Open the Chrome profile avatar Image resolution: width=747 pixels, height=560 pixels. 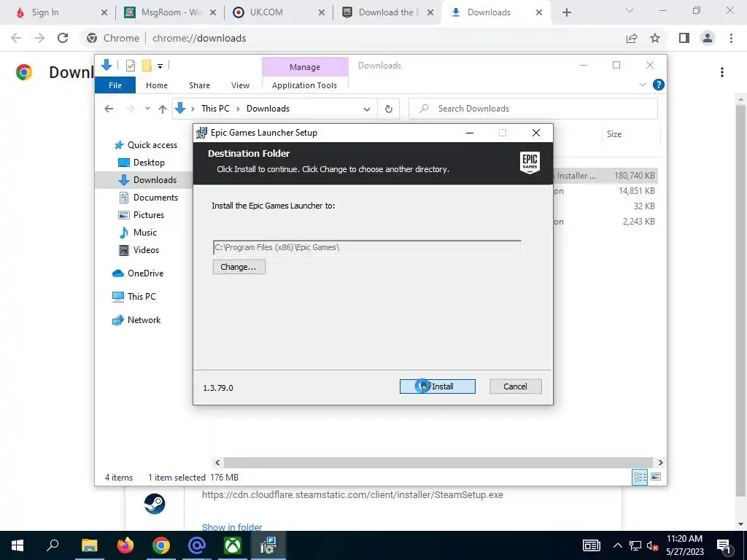click(x=708, y=38)
